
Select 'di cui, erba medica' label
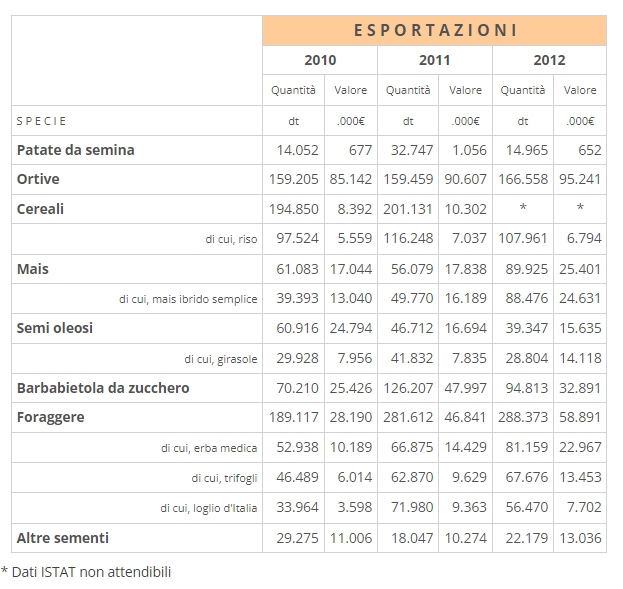pyautogui.click(x=208, y=448)
